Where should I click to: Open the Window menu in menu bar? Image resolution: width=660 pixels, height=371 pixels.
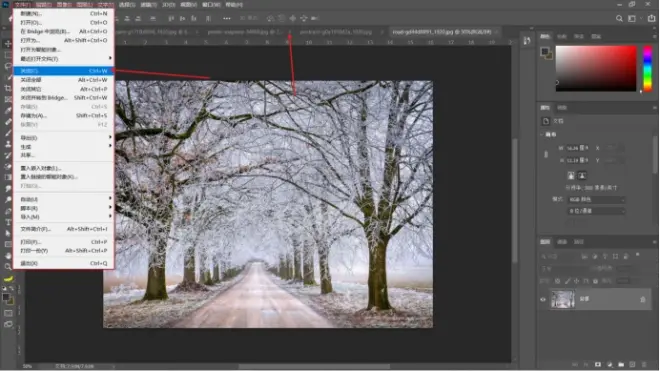click(x=211, y=5)
